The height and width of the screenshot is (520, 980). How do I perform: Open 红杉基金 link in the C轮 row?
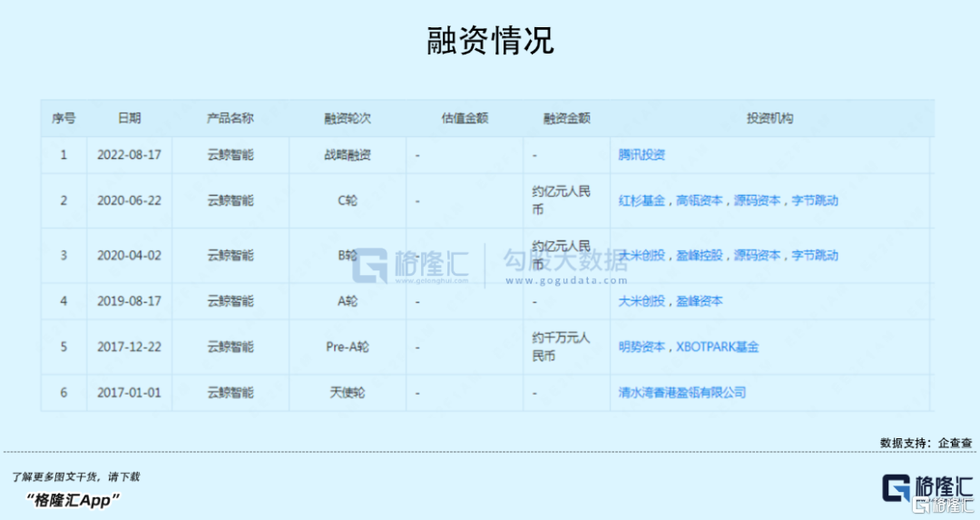click(x=642, y=201)
